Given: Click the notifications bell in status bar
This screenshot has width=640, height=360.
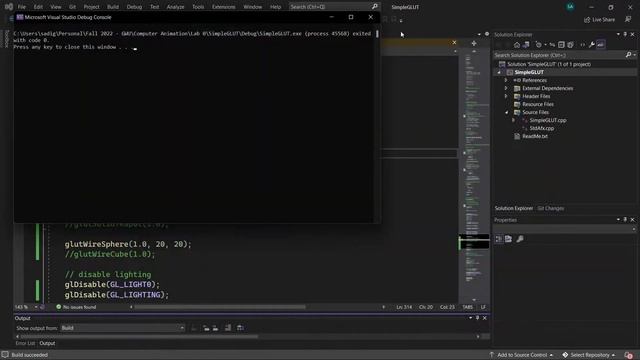Looking at the screenshot, I should 629,355.
